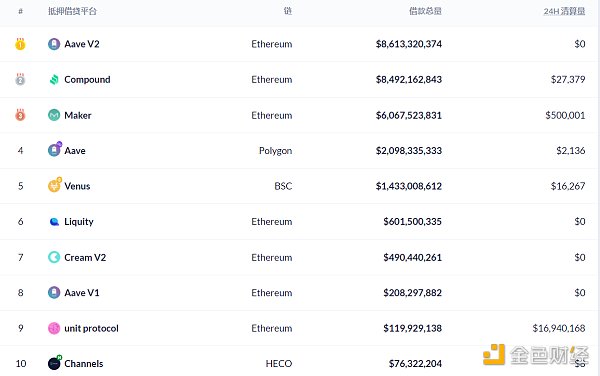Open the Maker platform link
This screenshot has width=600, height=376.
pyautogui.click(x=78, y=115)
